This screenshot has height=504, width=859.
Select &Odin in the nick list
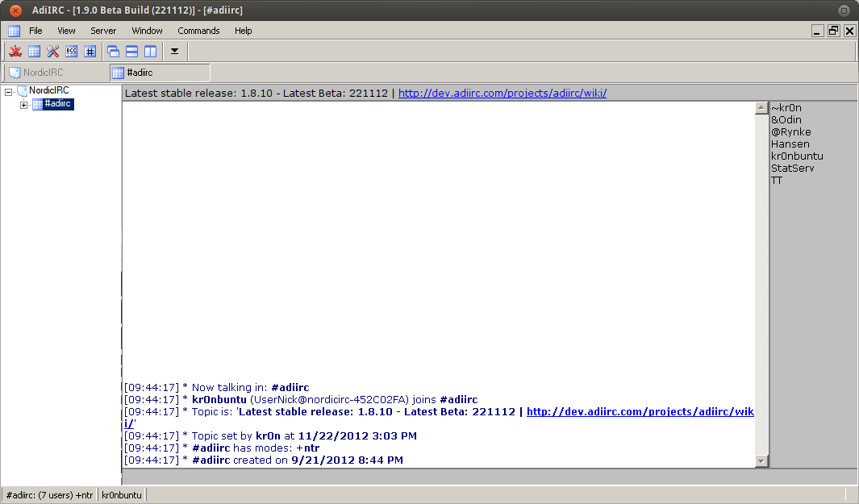pyautogui.click(x=786, y=120)
